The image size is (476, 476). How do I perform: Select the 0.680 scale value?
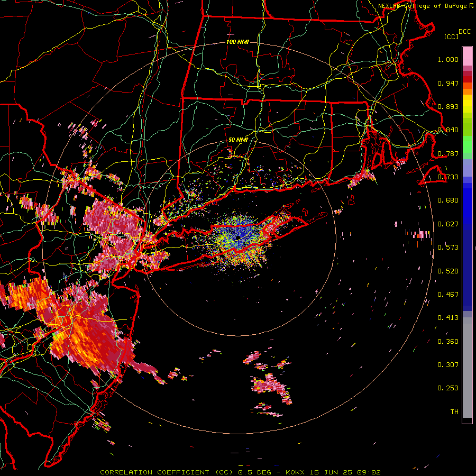[x=448, y=200]
